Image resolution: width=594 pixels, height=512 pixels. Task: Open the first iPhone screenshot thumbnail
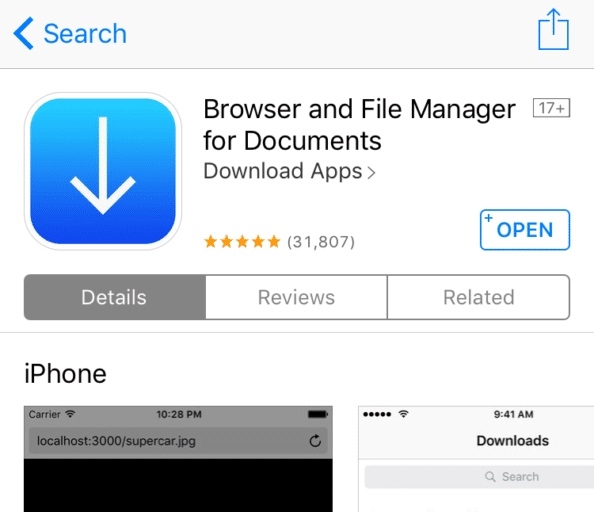pos(178,459)
